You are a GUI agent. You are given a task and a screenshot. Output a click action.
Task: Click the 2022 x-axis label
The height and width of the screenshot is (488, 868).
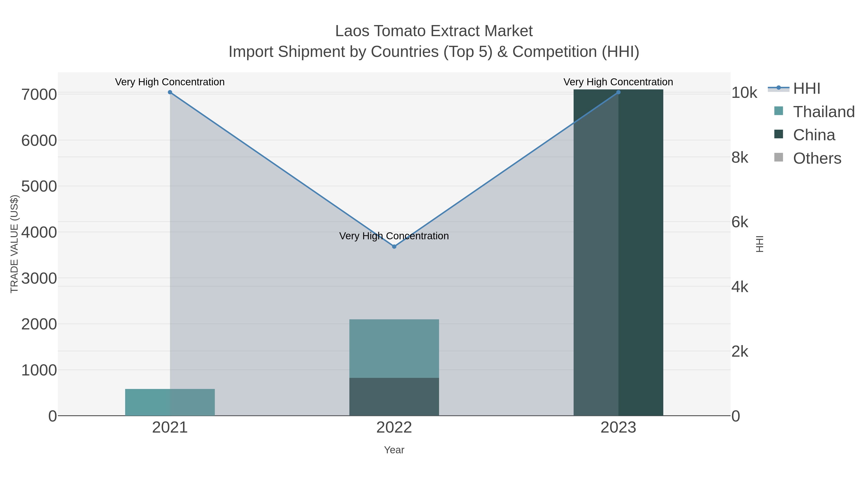[394, 428]
